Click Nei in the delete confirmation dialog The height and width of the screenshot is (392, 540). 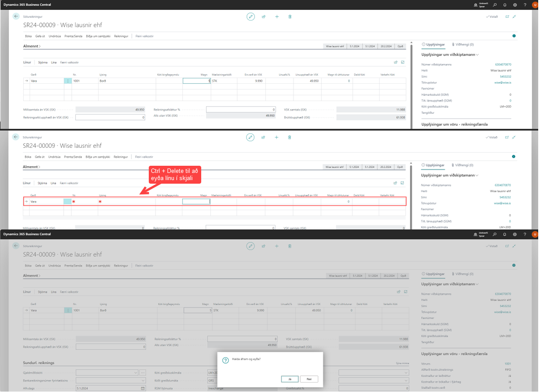point(309,379)
